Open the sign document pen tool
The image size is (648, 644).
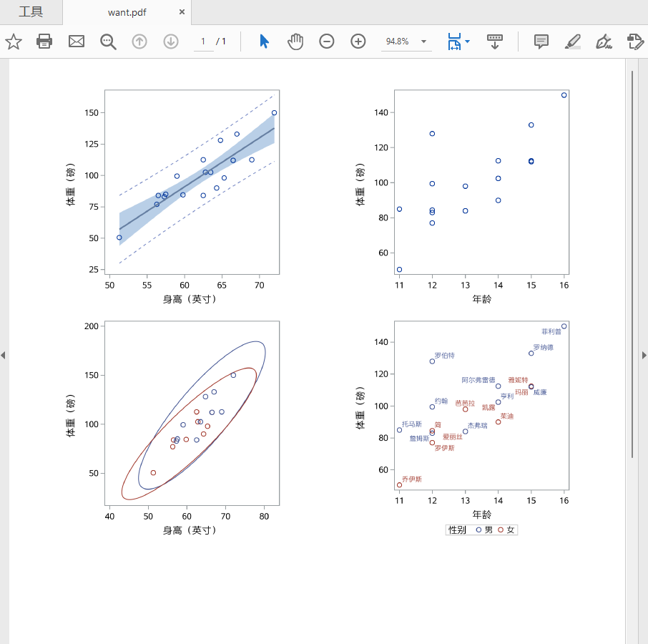coord(604,42)
